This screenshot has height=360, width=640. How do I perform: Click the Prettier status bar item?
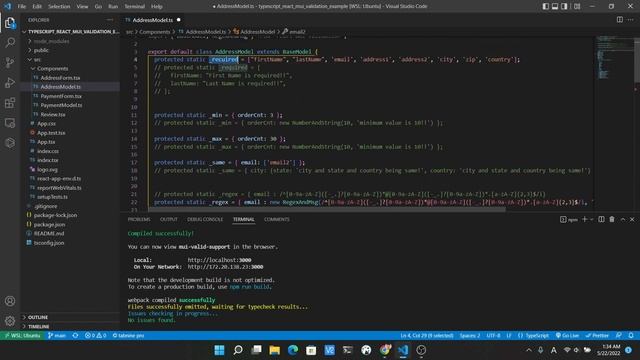click(597, 336)
